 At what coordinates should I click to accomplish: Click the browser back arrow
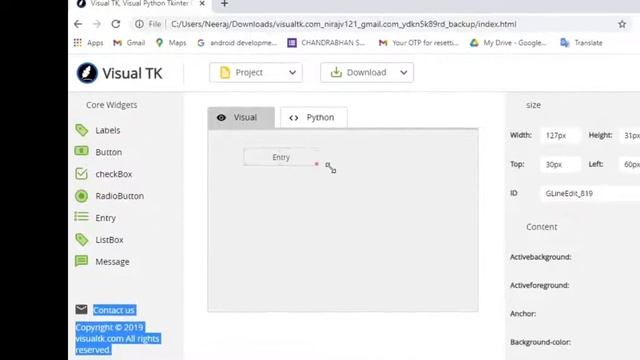(x=78, y=24)
